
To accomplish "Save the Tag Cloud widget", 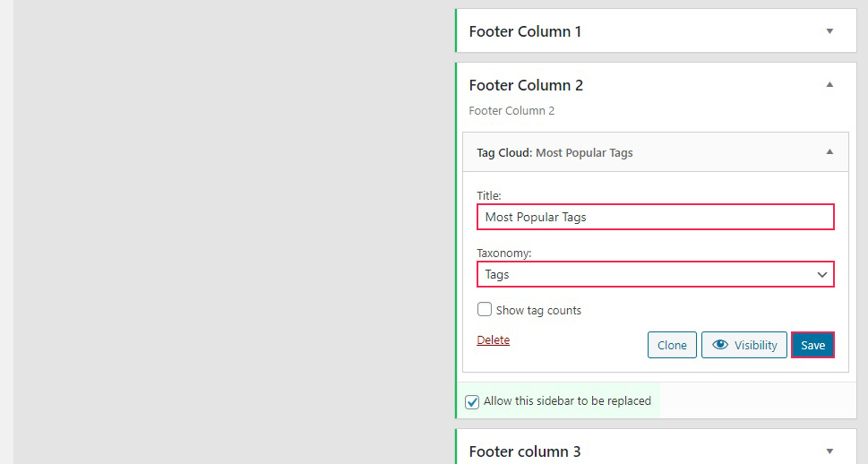I will pos(812,345).
